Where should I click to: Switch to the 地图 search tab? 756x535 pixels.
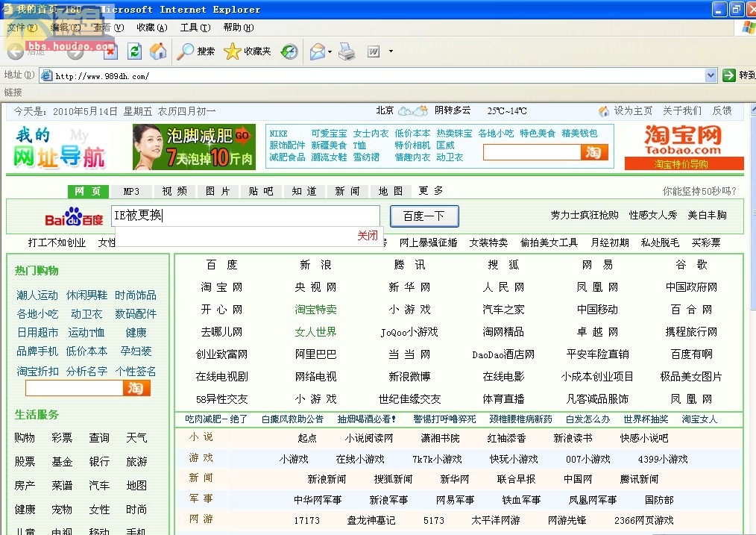point(391,192)
